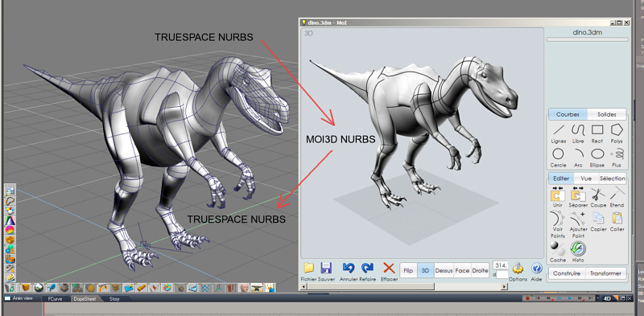This screenshot has width=644, height=316.
Task: Expand the Construire palette
Action: pos(567,273)
